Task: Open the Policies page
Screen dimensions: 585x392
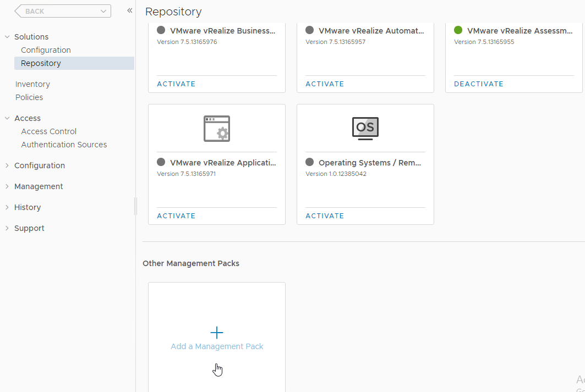Action: click(29, 97)
